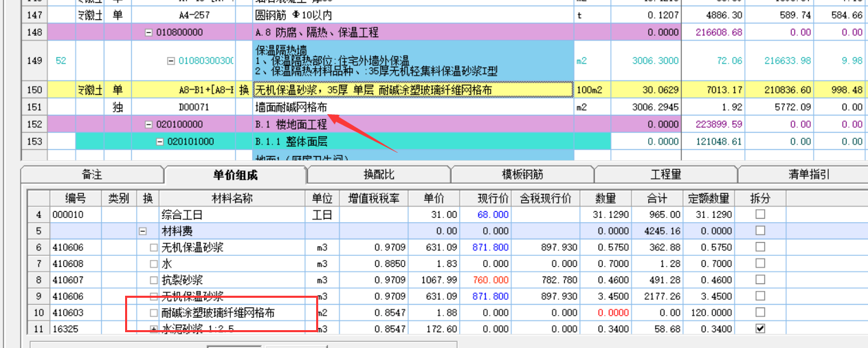
Task: Collapse the 010800000 tree node
Action: 148,32
